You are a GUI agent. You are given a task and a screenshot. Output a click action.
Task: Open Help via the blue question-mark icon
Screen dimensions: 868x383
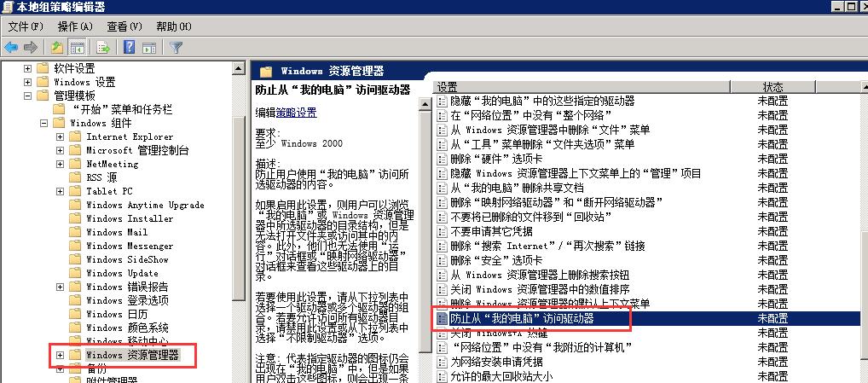[129, 48]
